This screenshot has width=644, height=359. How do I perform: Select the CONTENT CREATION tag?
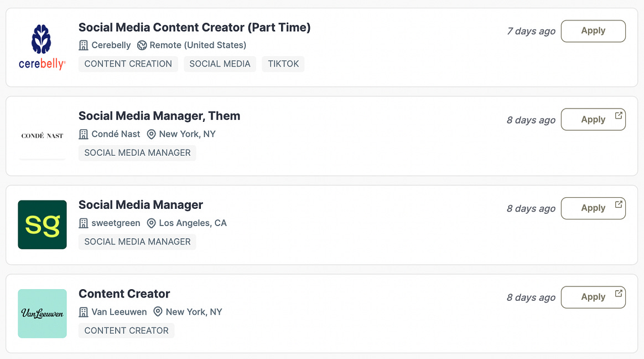(128, 64)
